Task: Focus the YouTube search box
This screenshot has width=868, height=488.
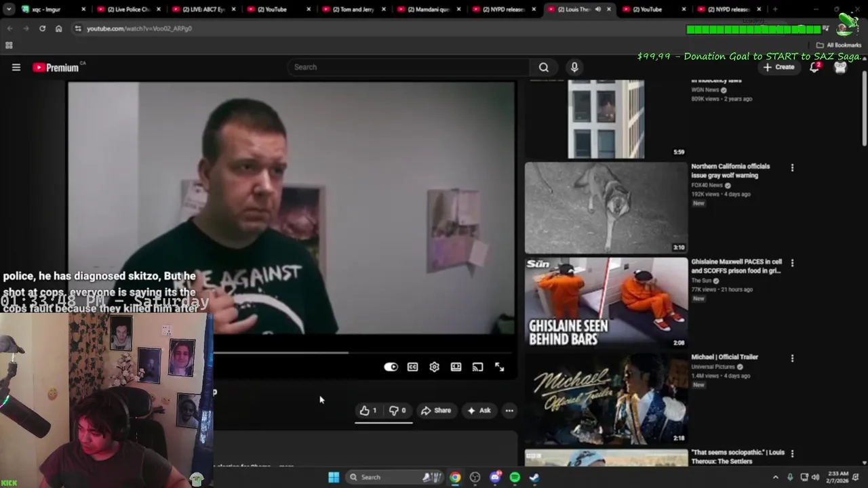Action: 409,67
